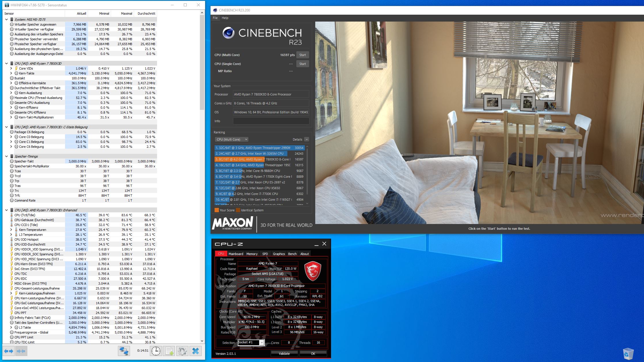Toggle the Details arrow in Ranking
This screenshot has width=644, height=362.
pos(306,139)
